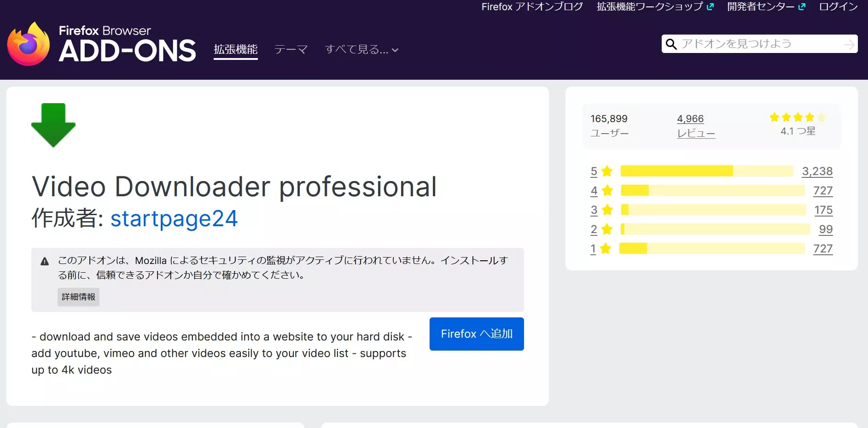
Task: Open the 99 two-star reviews count
Action: (826, 229)
